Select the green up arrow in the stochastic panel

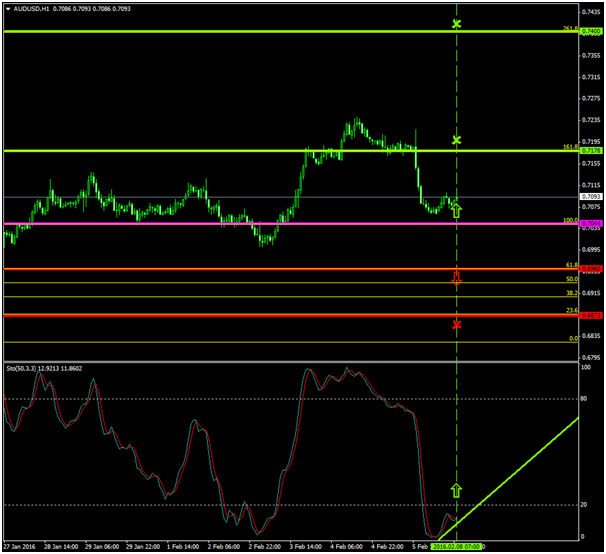(457, 490)
